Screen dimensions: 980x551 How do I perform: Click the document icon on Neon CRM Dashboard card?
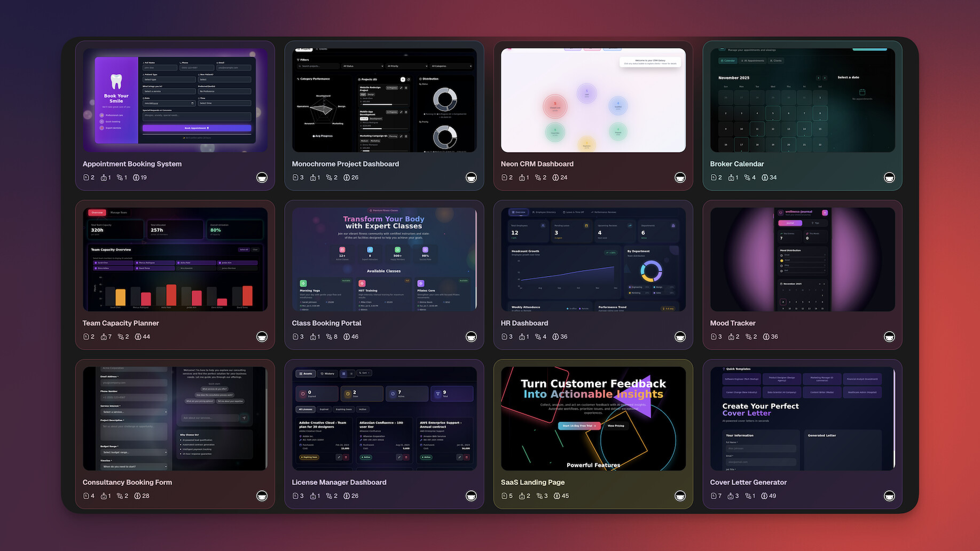tap(504, 178)
